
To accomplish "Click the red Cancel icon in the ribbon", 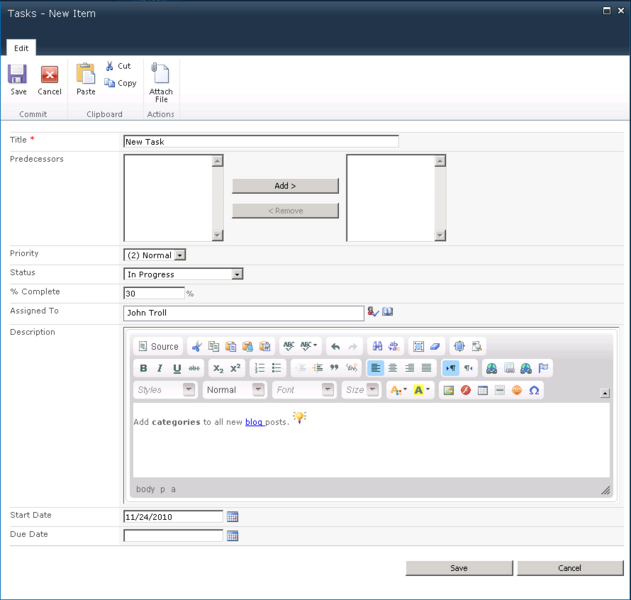I will pyautogui.click(x=49, y=74).
